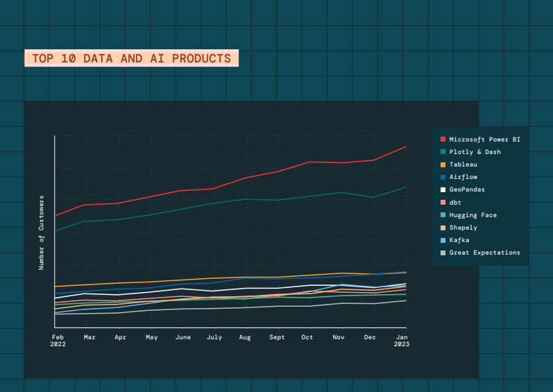This screenshot has width=553, height=392.
Task: Select the "Plotly & Dash" legend label
Action: [x=475, y=152]
